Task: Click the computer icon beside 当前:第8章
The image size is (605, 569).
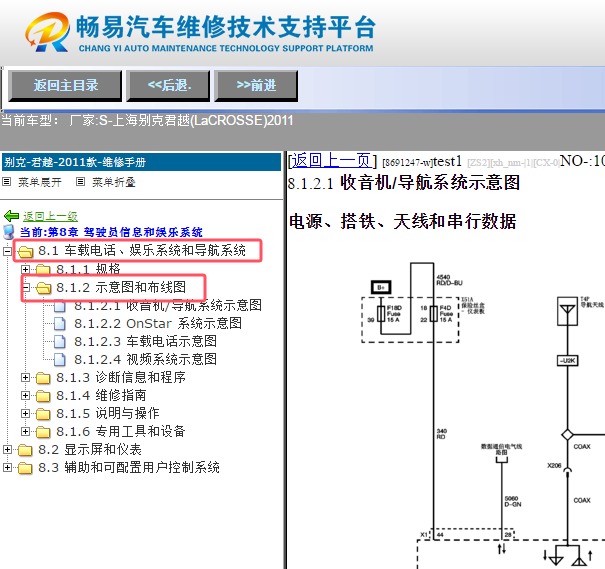Action: point(8,232)
